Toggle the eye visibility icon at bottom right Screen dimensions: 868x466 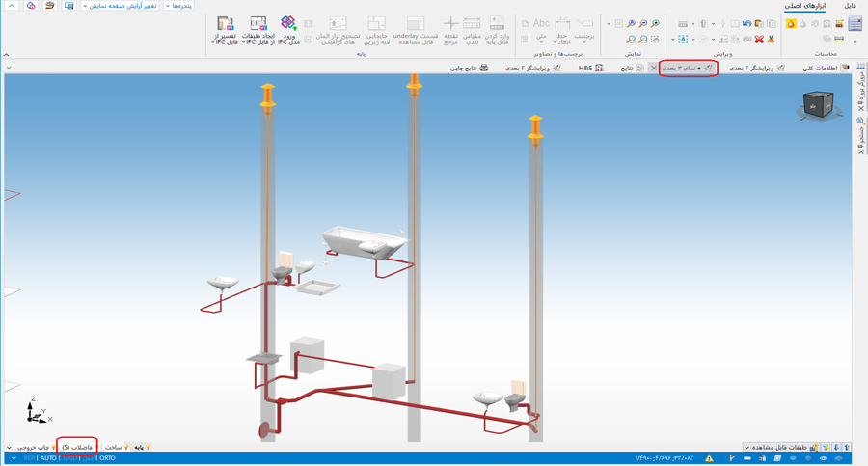click(x=825, y=458)
